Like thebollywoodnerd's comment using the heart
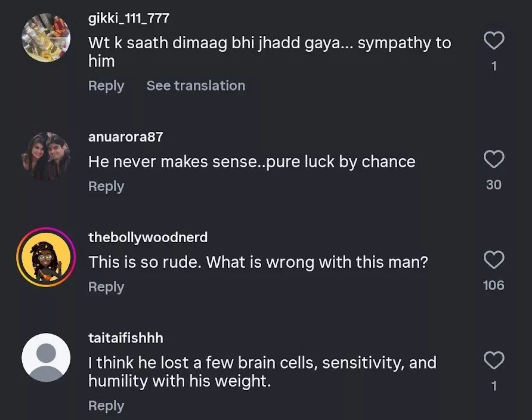The width and height of the screenshot is (532, 420). [493, 260]
